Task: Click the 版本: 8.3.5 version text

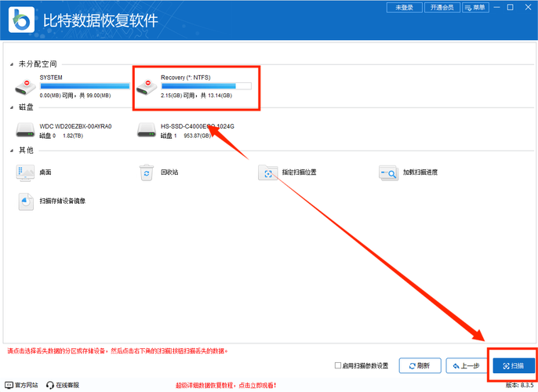Action: (x=519, y=385)
